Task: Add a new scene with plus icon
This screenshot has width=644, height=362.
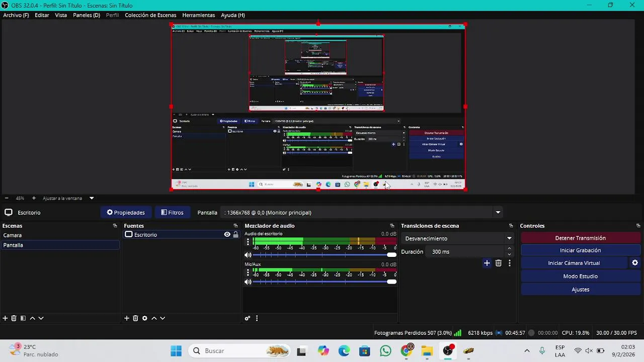Action: click(x=5, y=318)
